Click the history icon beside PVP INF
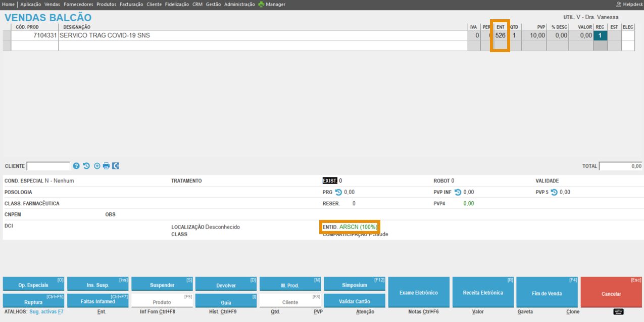The image size is (644, 322). pos(458,192)
